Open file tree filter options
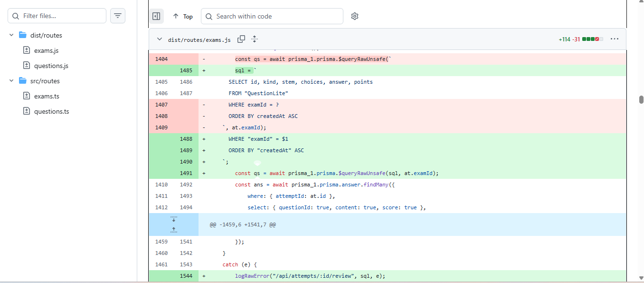 (118, 16)
